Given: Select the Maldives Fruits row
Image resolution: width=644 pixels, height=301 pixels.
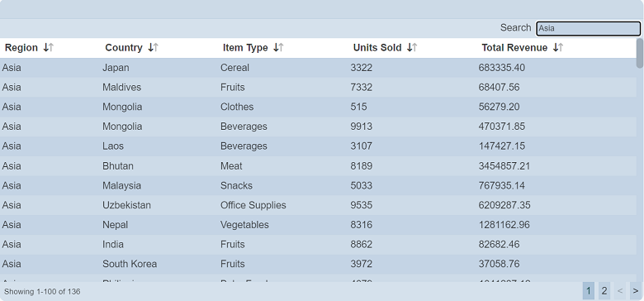Looking at the screenshot, I should [318, 87].
